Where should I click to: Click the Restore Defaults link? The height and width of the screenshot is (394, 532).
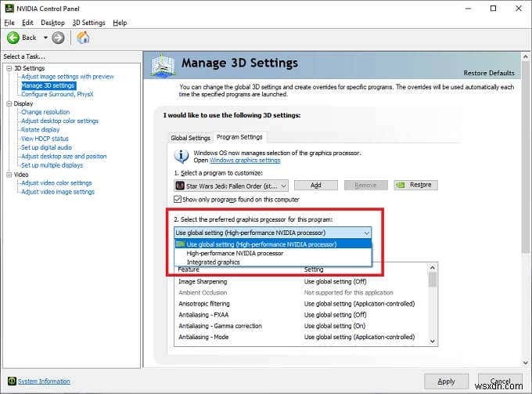488,73
